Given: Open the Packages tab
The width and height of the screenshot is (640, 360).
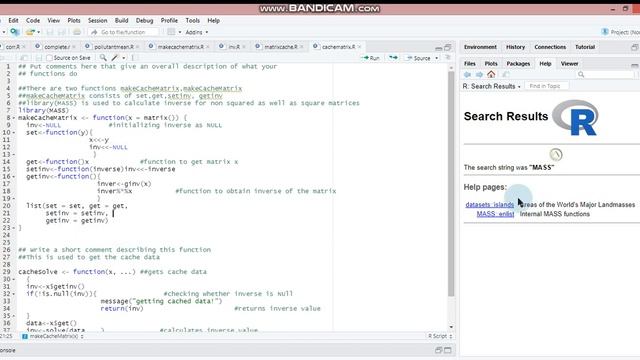Looking at the screenshot, I should click(x=518, y=64).
